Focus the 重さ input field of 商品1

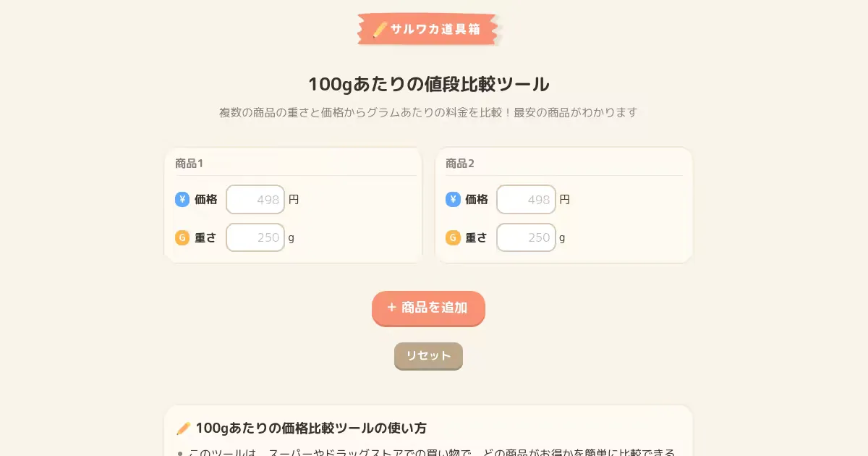pyautogui.click(x=255, y=237)
